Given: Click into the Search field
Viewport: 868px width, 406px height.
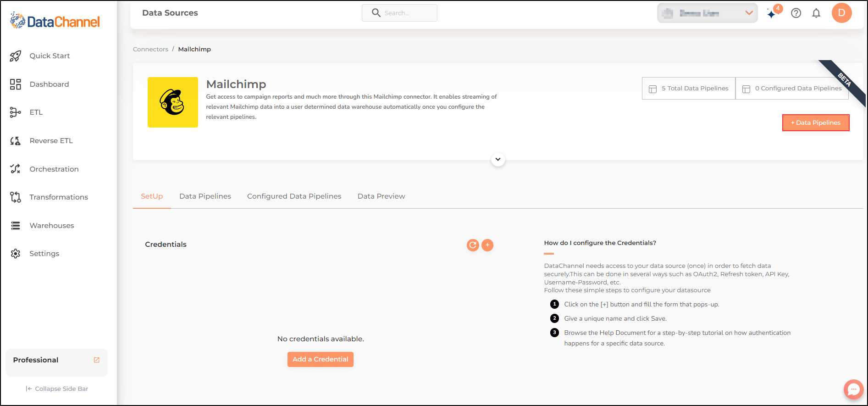Looking at the screenshot, I should point(399,13).
